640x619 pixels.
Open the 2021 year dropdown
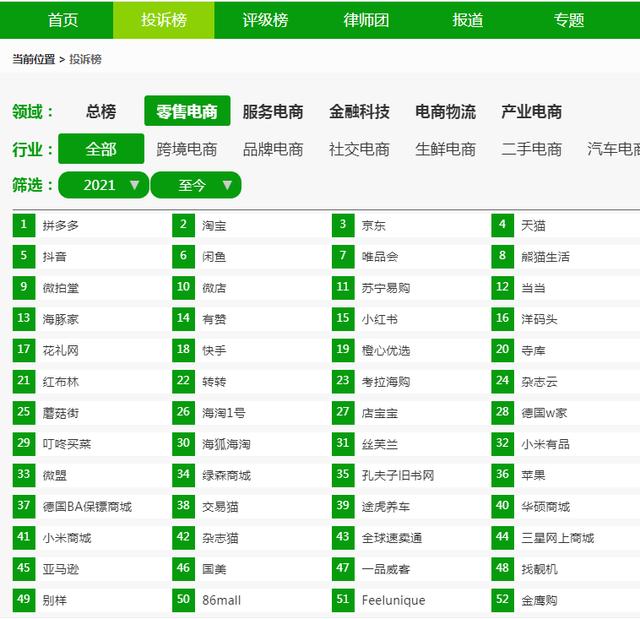[103, 185]
